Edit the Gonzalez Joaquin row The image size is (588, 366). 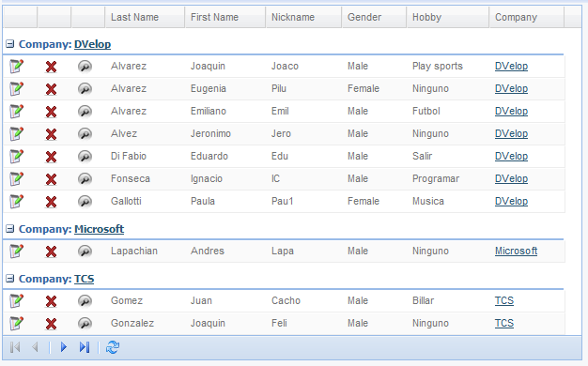pyautogui.click(x=17, y=324)
